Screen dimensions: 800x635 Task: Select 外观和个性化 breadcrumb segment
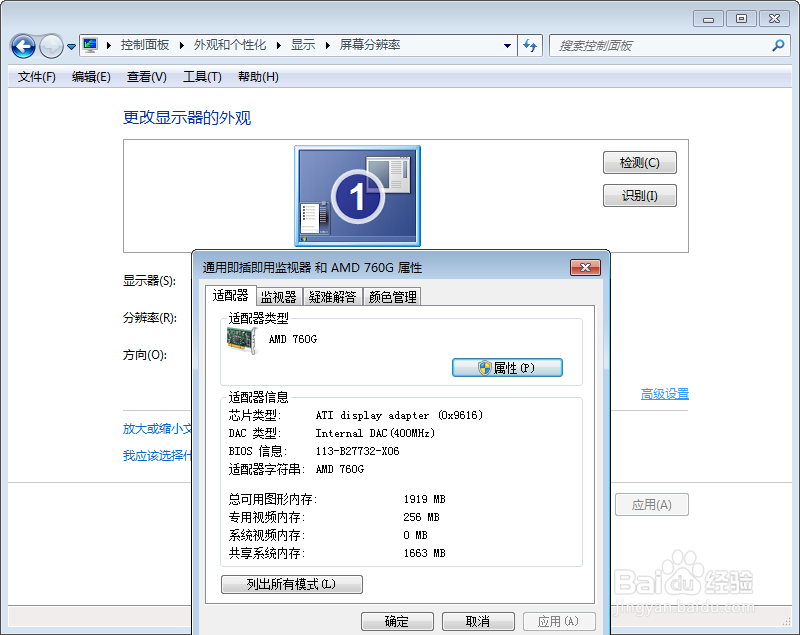[230, 45]
